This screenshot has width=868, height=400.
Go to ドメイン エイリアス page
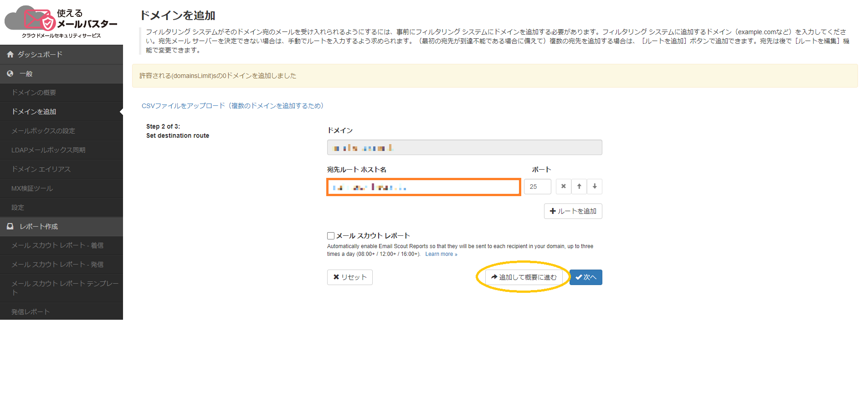62,169
